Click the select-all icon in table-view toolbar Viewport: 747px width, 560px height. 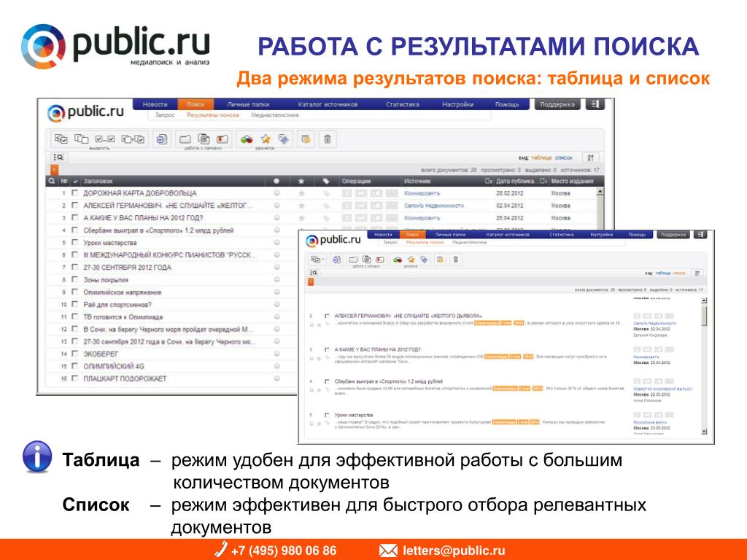(x=61, y=139)
